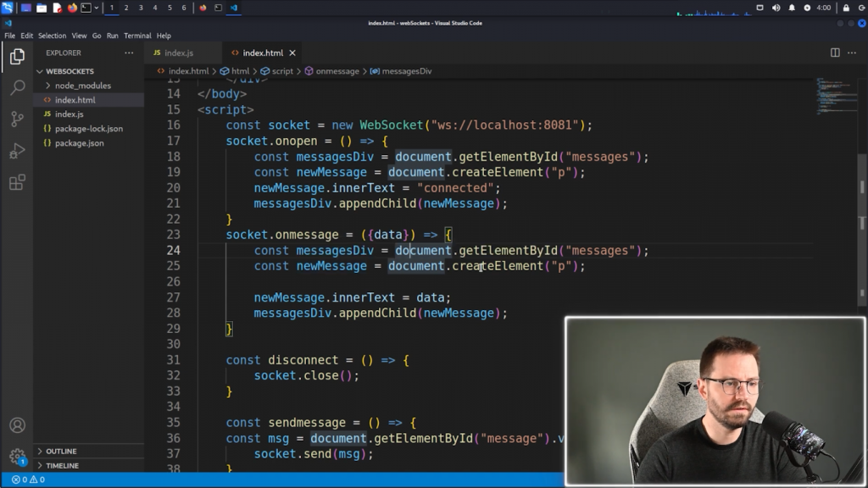Click the editor minimap preview
The height and width of the screenshot is (488, 868).
[x=835, y=96]
